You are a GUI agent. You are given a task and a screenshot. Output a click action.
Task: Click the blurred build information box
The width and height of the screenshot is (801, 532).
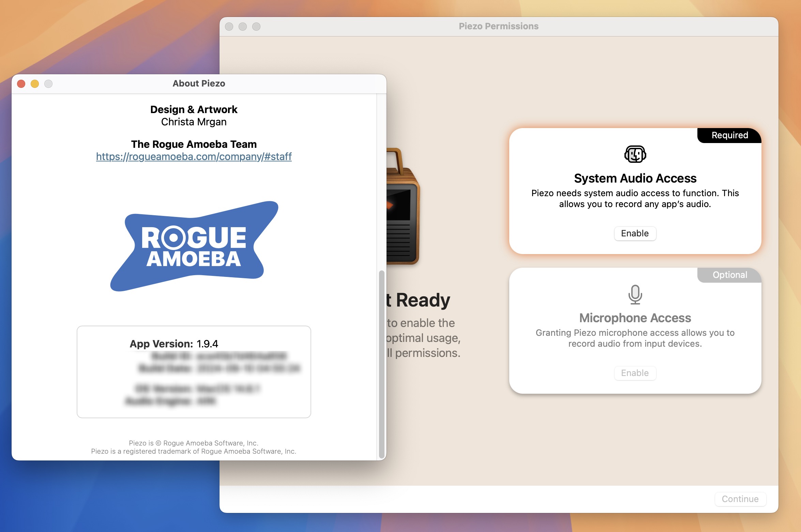point(194,372)
